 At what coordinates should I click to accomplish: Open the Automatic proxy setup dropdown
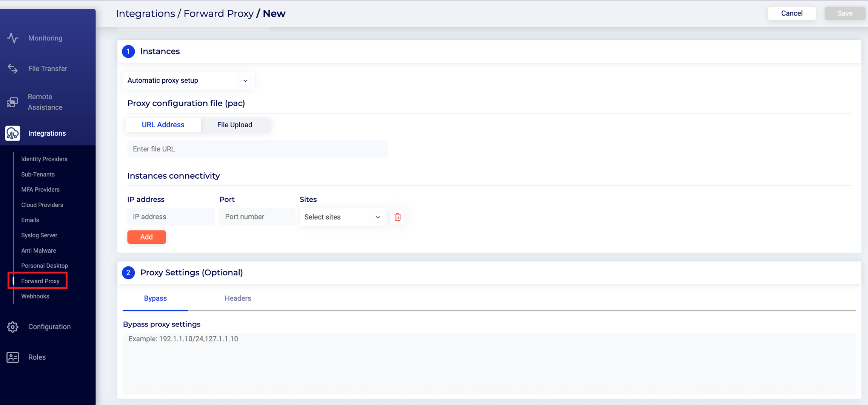[188, 80]
